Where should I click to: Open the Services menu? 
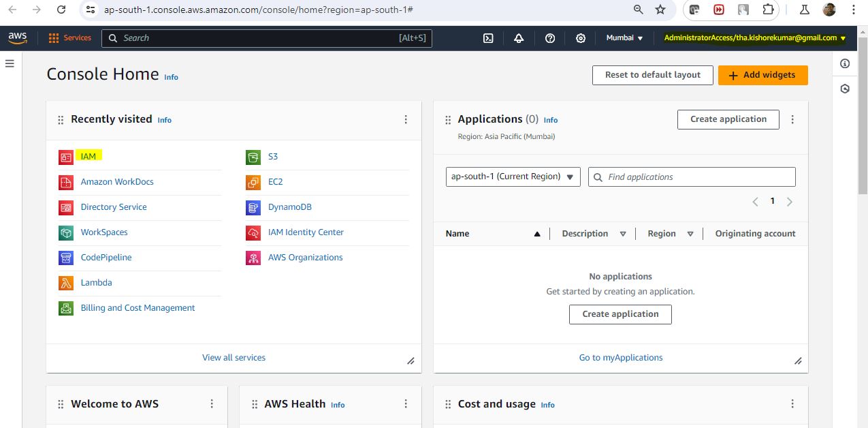[69, 38]
